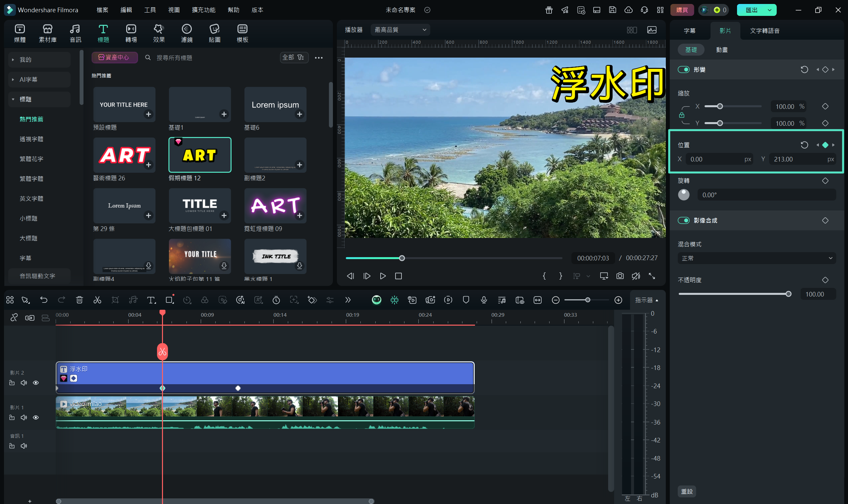848x504 pixels.
Task: Open the 混合模式 blend mode dropdown showing 正常
Action: click(x=756, y=258)
